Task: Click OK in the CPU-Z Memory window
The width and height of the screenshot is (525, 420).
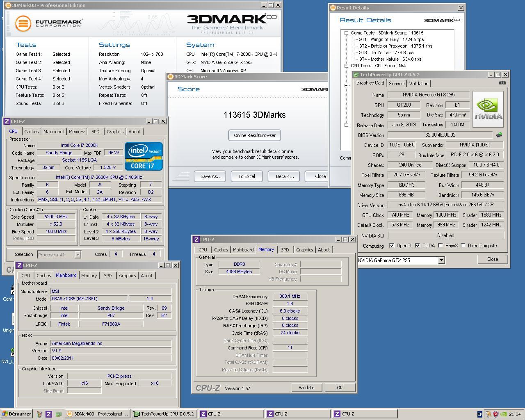Action: tap(340, 388)
